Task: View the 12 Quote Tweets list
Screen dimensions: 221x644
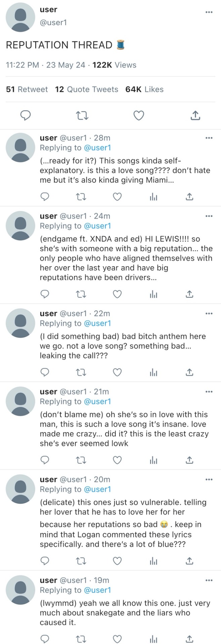Action: pyautogui.click(x=87, y=89)
